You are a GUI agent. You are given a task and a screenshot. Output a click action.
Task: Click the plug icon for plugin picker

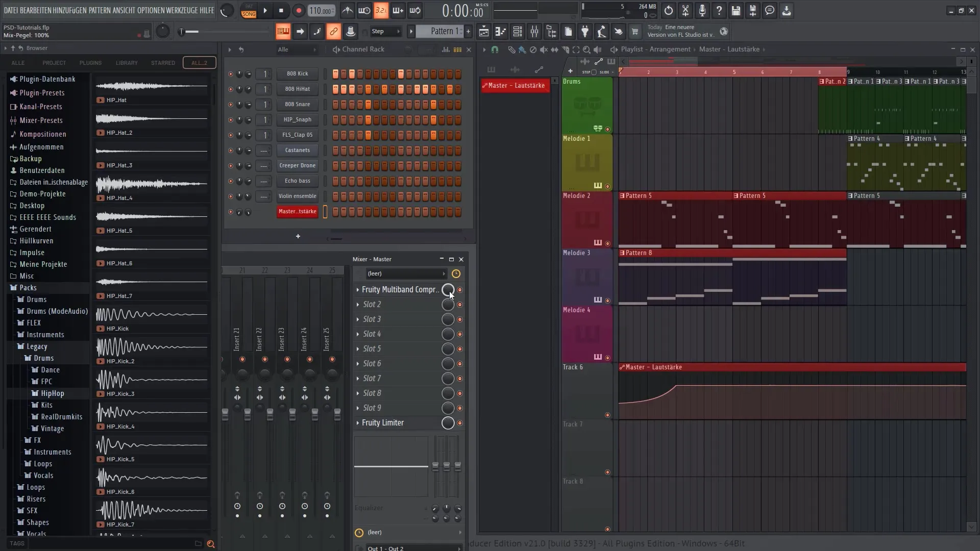pyautogui.click(x=585, y=32)
